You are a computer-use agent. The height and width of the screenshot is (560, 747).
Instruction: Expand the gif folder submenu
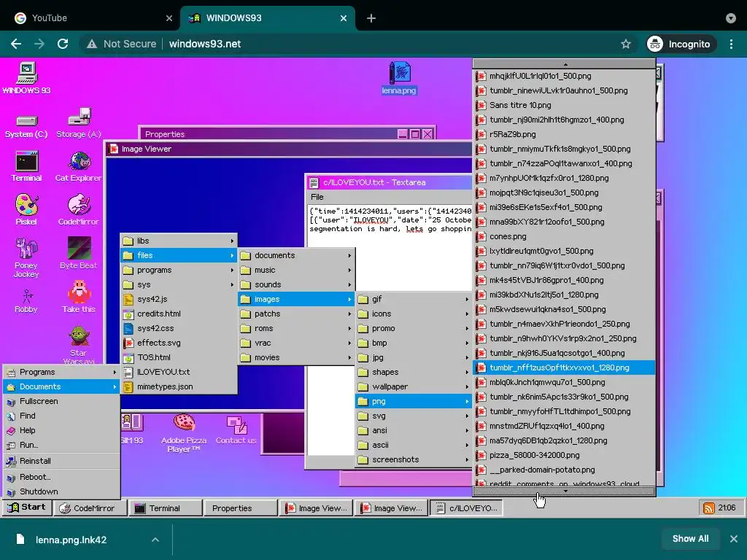414,299
